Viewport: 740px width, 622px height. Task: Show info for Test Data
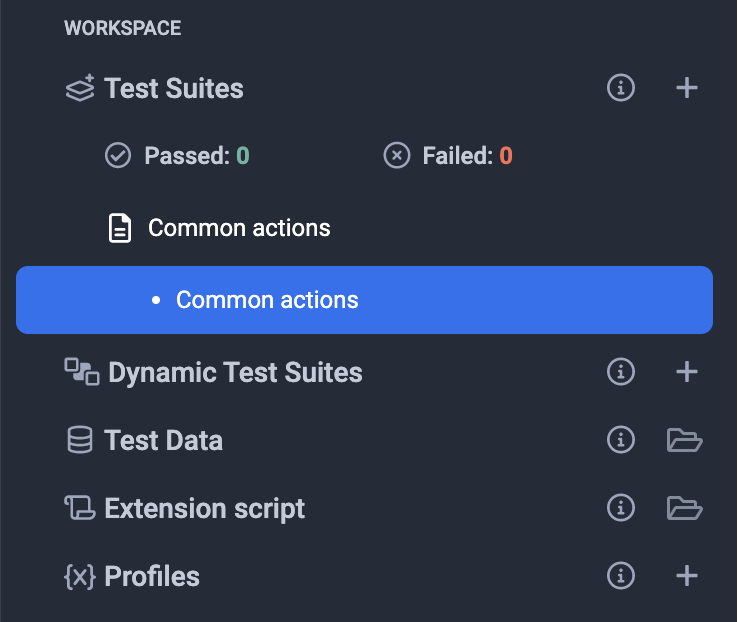[x=621, y=440]
